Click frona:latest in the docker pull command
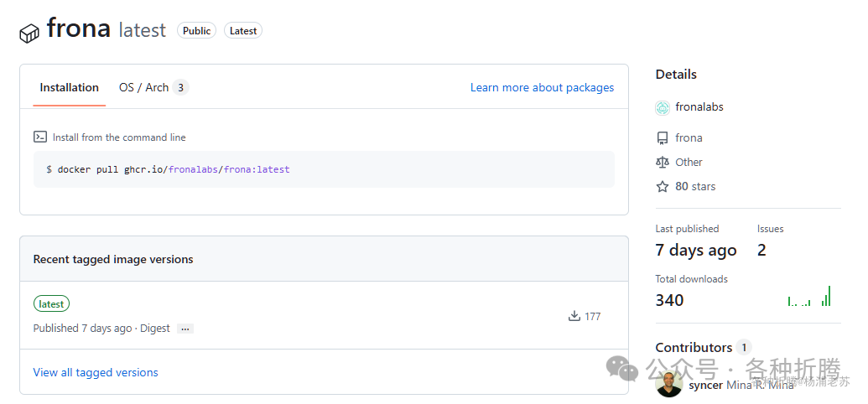The height and width of the screenshot is (404, 868). pyautogui.click(x=257, y=169)
